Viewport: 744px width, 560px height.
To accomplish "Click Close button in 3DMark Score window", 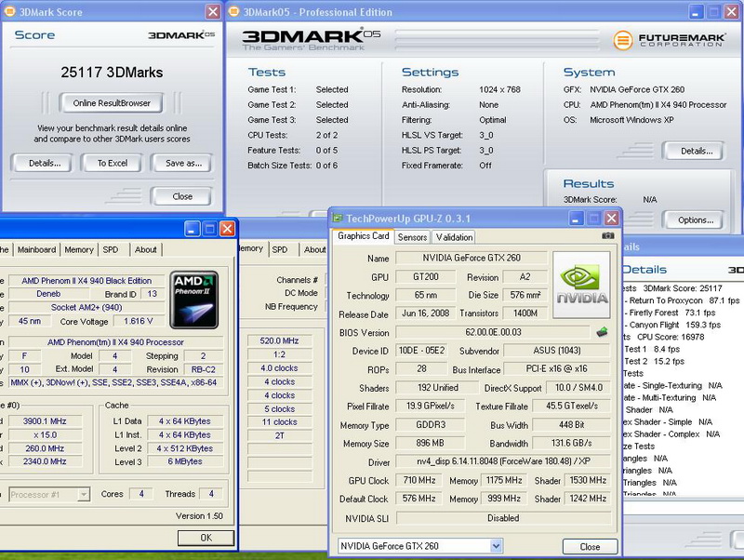I will [182, 196].
